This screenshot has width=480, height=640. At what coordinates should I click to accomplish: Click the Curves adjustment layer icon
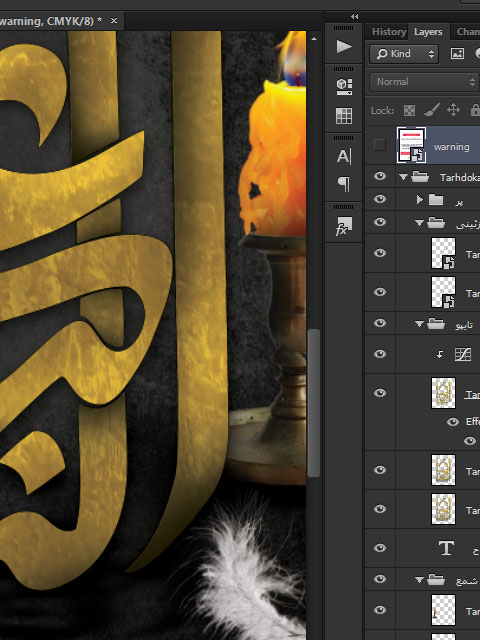pos(463,354)
